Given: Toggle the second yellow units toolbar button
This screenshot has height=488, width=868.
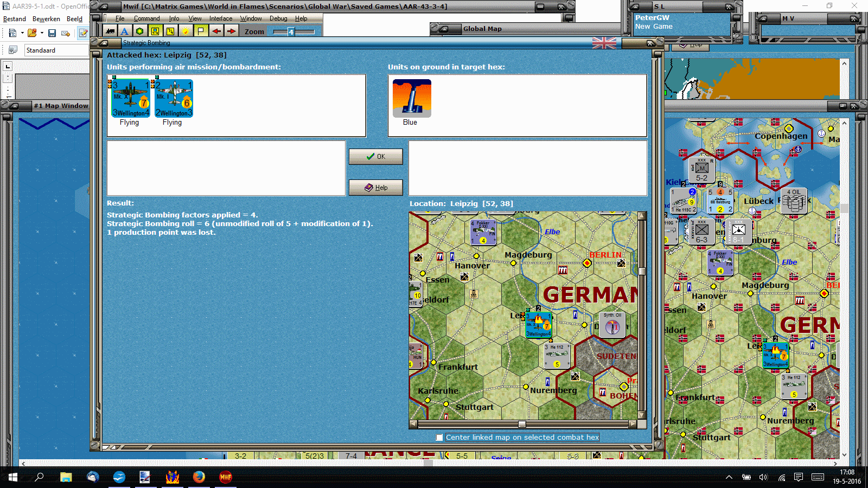Looking at the screenshot, I should pyautogui.click(x=170, y=31).
